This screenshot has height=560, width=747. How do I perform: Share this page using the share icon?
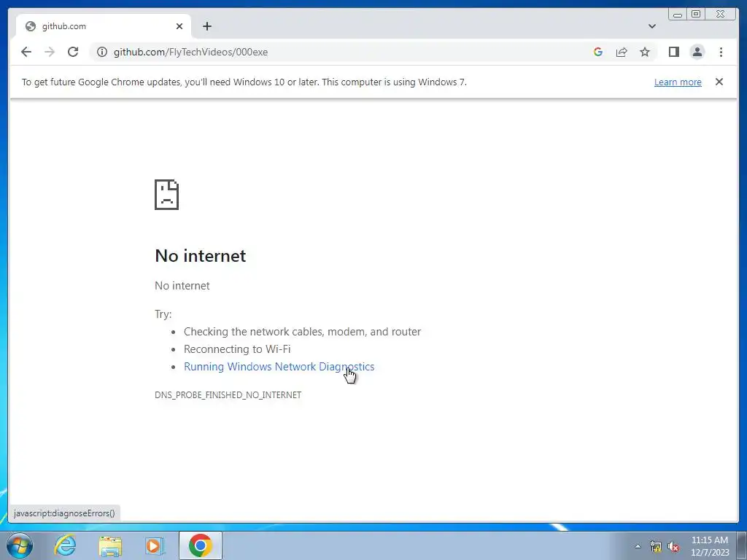622,52
